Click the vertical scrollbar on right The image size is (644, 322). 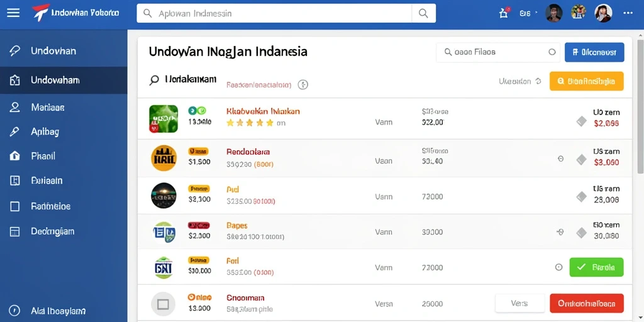[640, 106]
